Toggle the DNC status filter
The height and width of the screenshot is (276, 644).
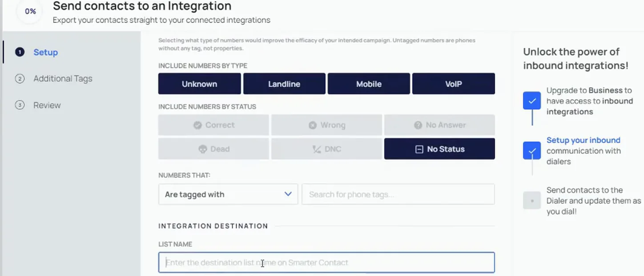[326, 149]
